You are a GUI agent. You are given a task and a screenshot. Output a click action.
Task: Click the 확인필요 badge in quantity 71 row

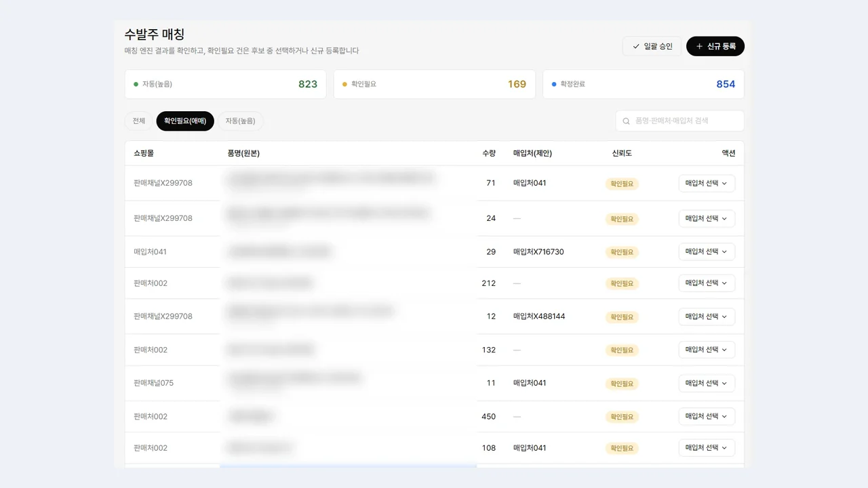[x=622, y=184]
